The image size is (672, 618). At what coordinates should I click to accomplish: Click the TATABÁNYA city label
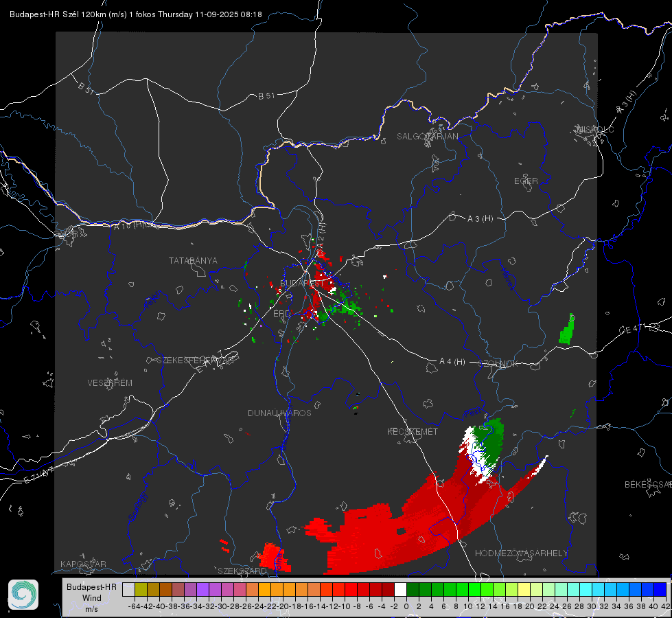tap(193, 260)
